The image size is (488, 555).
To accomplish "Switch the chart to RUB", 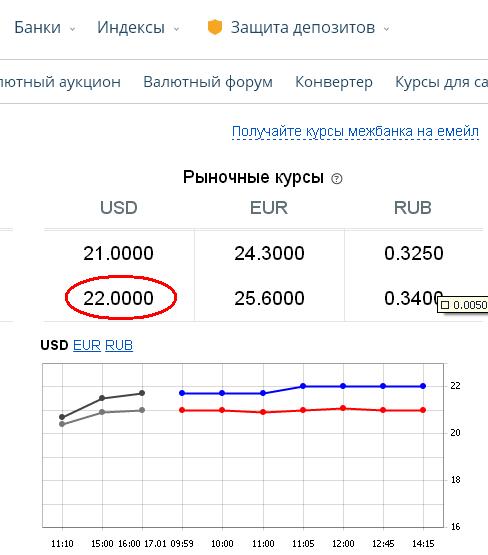I will pos(119,345).
